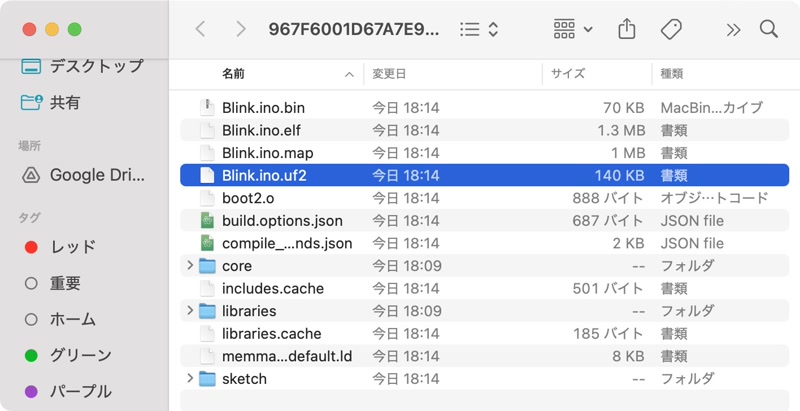Expand the core folder
This screenshot has height=411, width=800.
tap(190, 265)
